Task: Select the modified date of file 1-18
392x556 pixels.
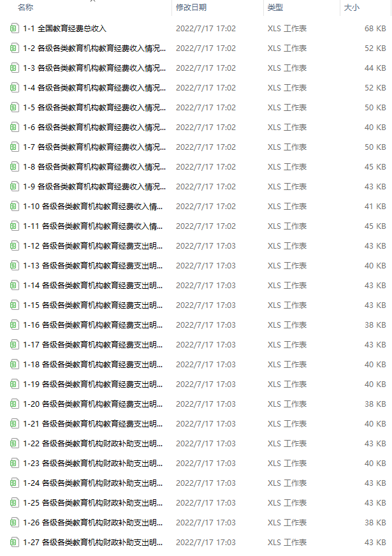Action: 206,365
